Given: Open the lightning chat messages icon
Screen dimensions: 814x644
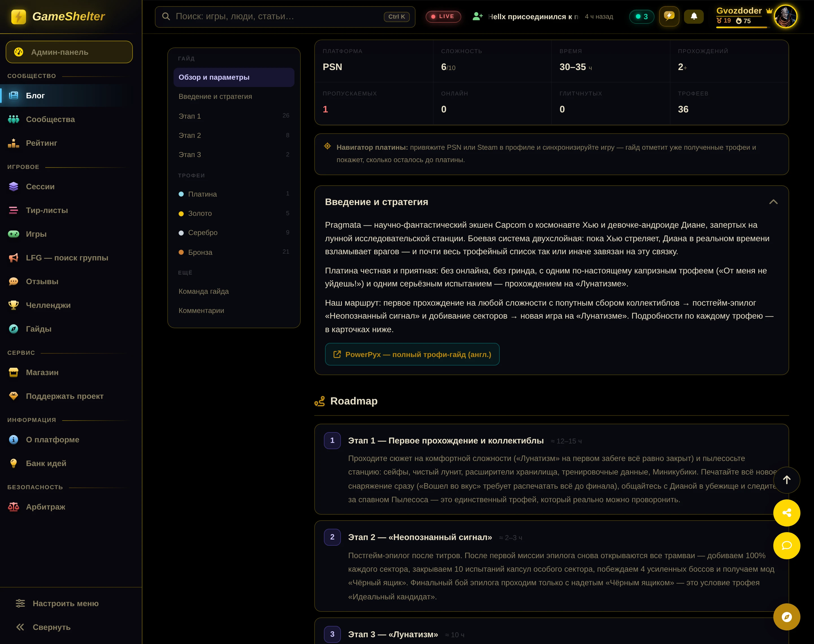Looking at the screenshot, I should click(669, 16).
